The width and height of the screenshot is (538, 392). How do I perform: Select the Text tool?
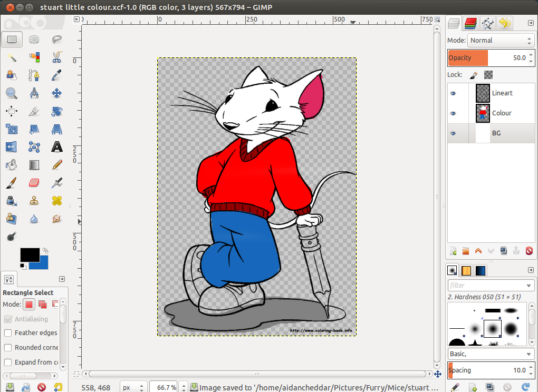(56, 147)
